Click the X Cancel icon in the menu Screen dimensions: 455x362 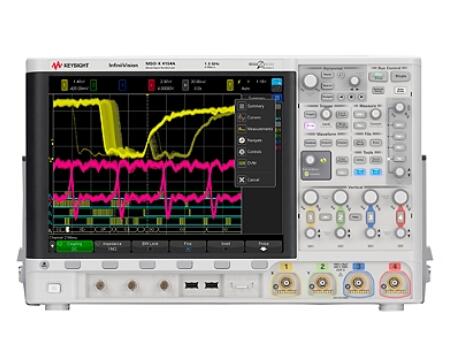pyautogui.click(x=242, y=180)
